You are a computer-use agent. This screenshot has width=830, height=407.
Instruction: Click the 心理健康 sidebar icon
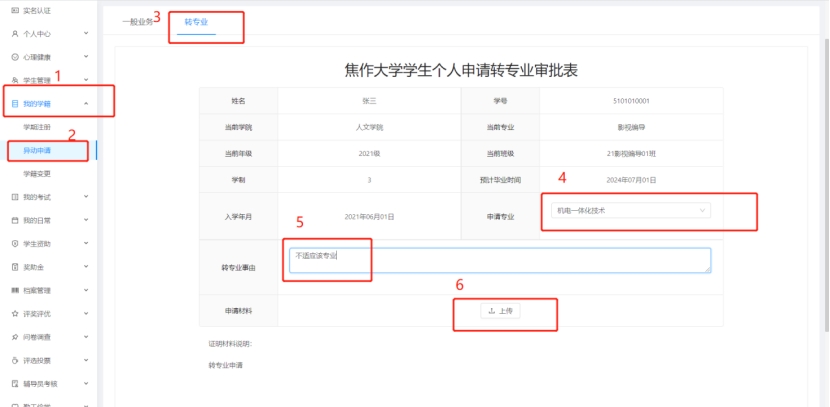click(14, 56)
